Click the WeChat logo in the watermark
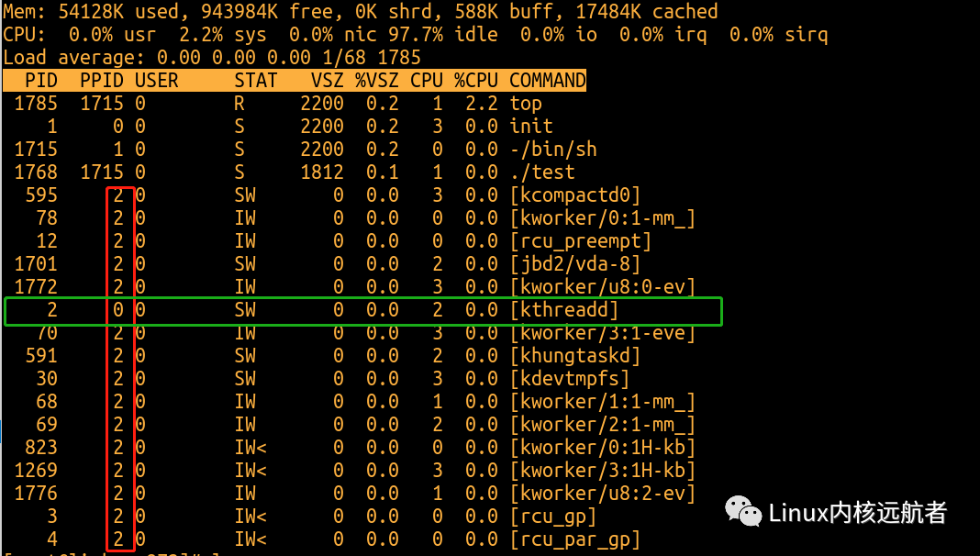This screenshot has height=556, width=980. (743, 512)
